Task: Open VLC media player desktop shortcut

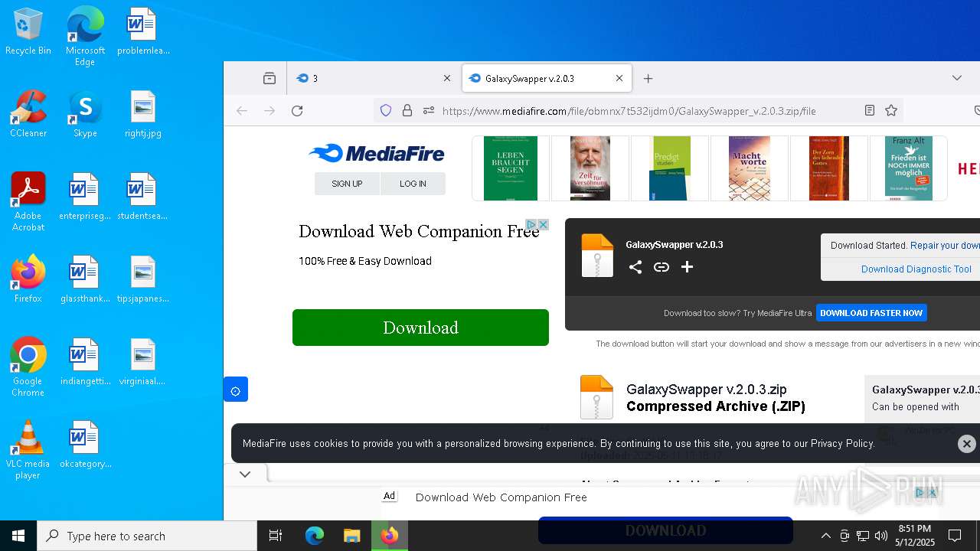Action: 28,450
